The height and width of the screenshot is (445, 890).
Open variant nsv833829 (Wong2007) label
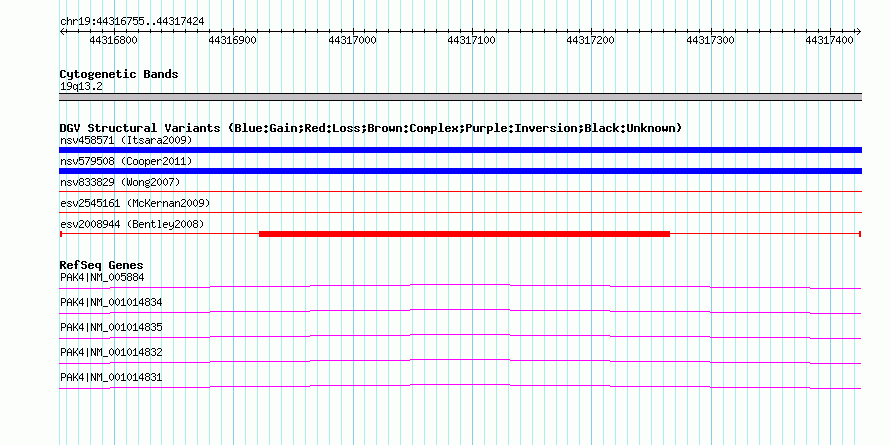tap(120, 182)
